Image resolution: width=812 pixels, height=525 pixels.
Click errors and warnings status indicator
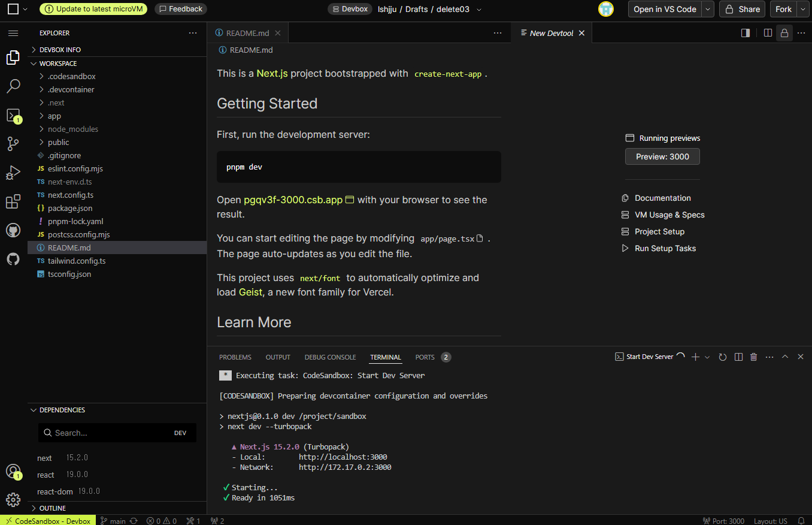coord(162,521)
